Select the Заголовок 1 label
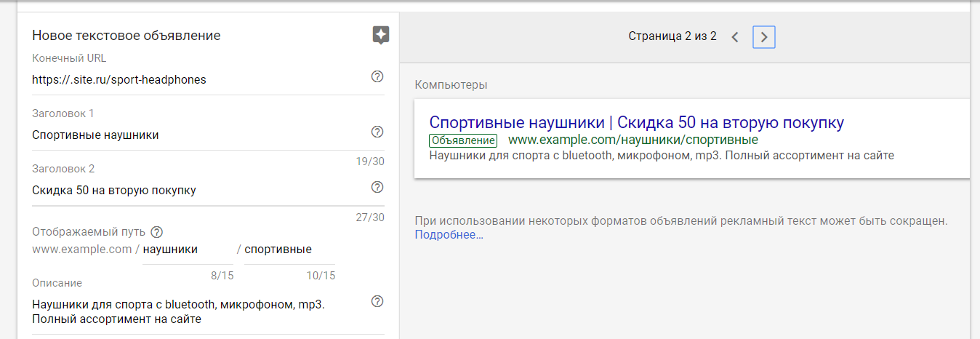This screenshot has height=339, width=980. [x=63, y=113]
